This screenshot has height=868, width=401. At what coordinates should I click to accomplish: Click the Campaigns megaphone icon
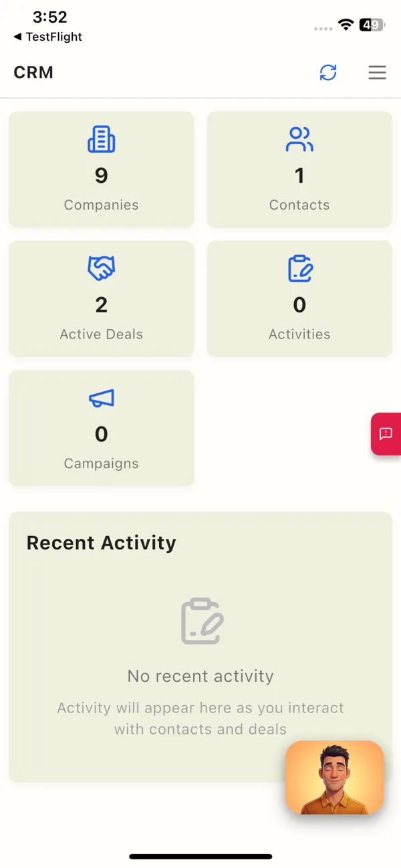102,398
